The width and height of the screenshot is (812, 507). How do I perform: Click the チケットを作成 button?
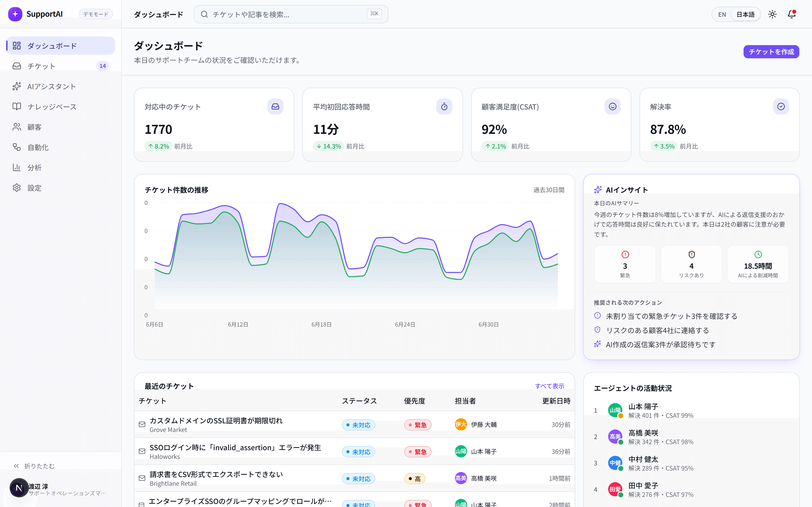pos(771,52)
